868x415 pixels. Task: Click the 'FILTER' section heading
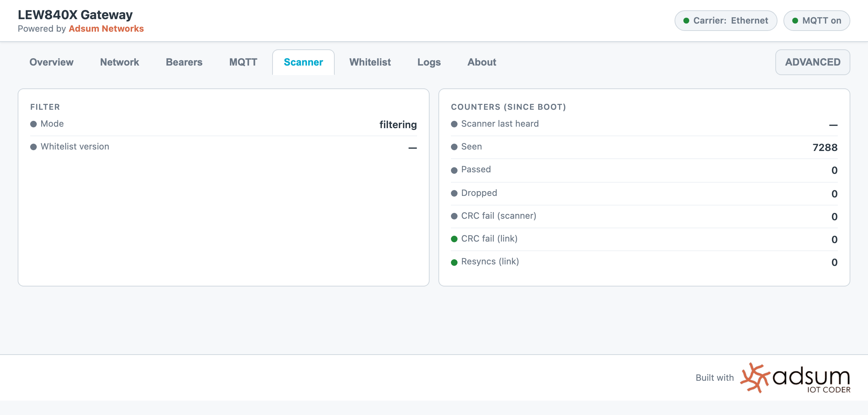(45, 107)
